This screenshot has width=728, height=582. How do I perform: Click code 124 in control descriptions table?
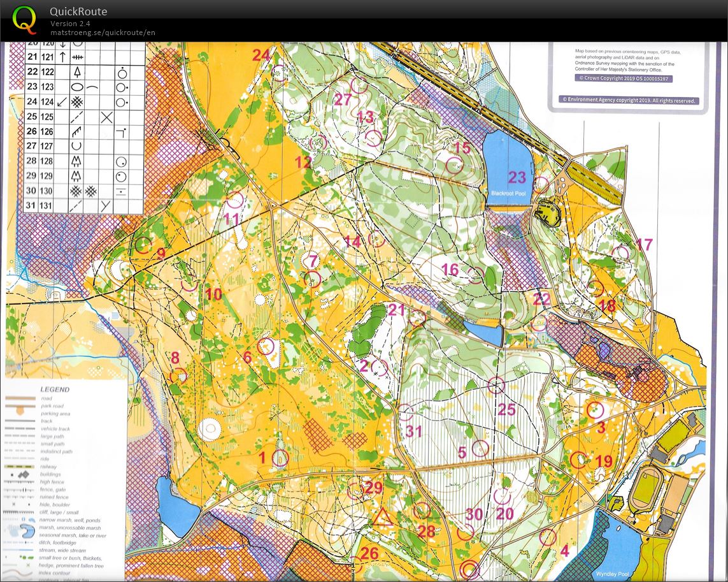[x=47, y=101]
